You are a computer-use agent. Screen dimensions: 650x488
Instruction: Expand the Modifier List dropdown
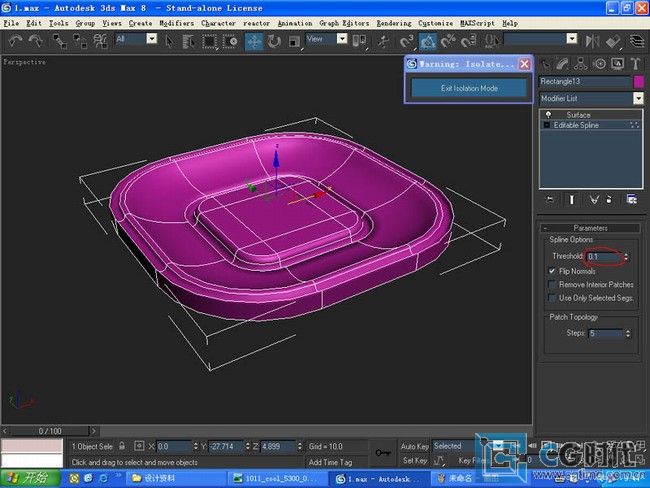coord(638,98)
